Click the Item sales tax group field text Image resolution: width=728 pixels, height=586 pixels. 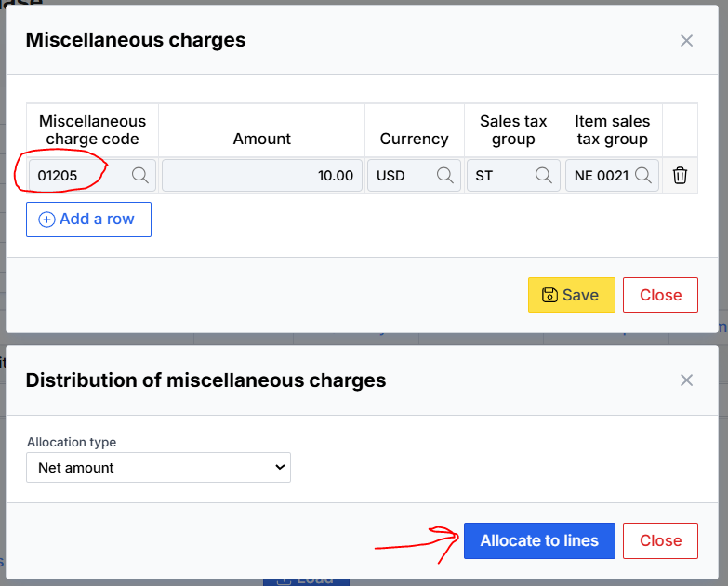601,175
